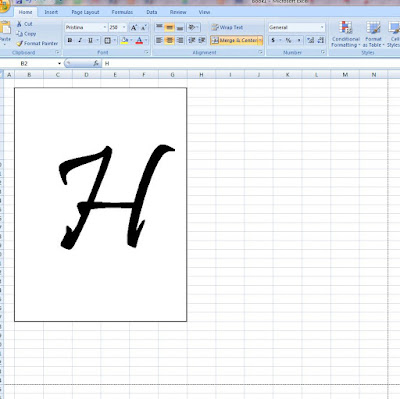Image resolution: width=400 pixels, height=399 pixels.
Task: Switch to the Insert tab
Action: point(51,12)
